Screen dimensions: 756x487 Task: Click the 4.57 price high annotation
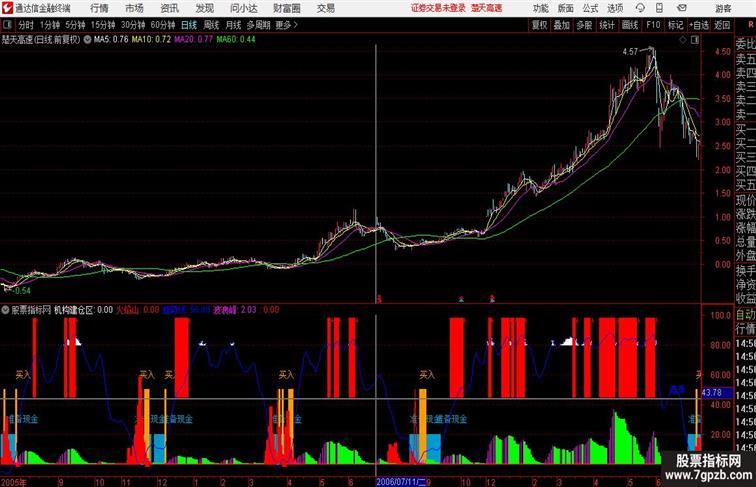[x=630, y=52]
